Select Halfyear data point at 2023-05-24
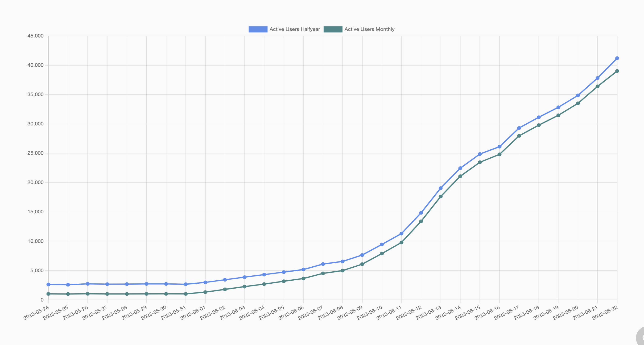644x345 pixels. (49, 284)
